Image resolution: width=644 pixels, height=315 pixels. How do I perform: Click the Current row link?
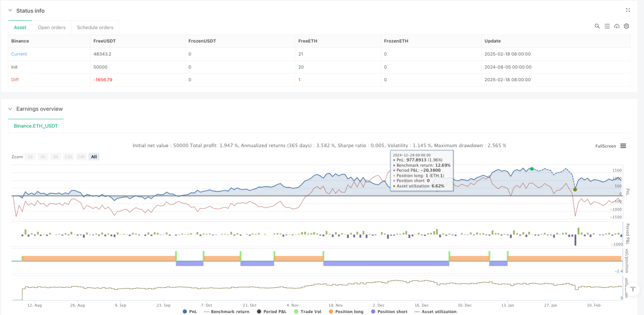(19, 54)
